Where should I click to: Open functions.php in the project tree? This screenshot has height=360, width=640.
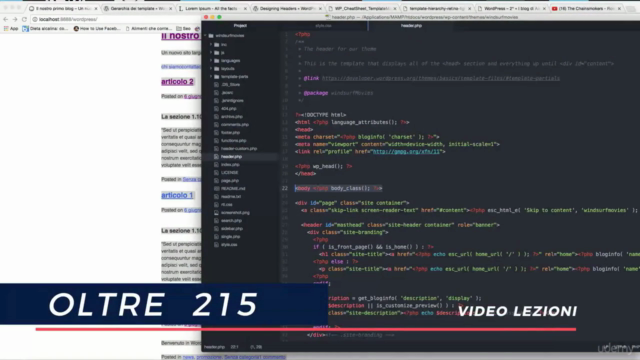click(233, 140)
